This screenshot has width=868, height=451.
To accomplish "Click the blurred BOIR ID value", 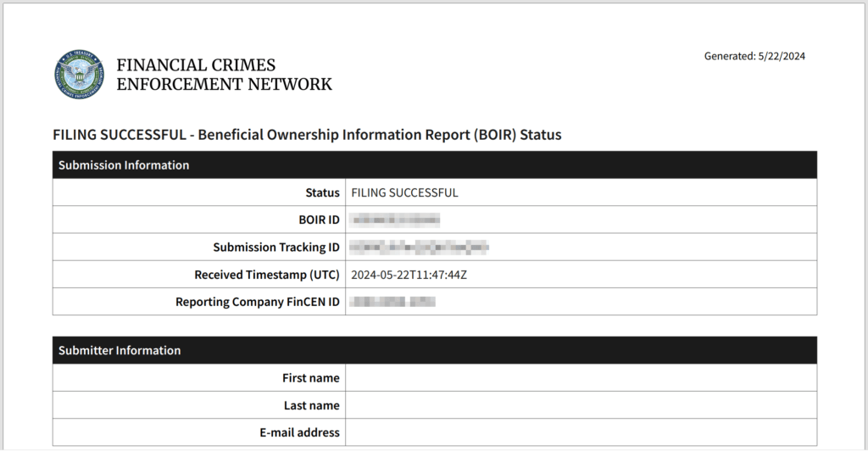I will click(395, 220).
